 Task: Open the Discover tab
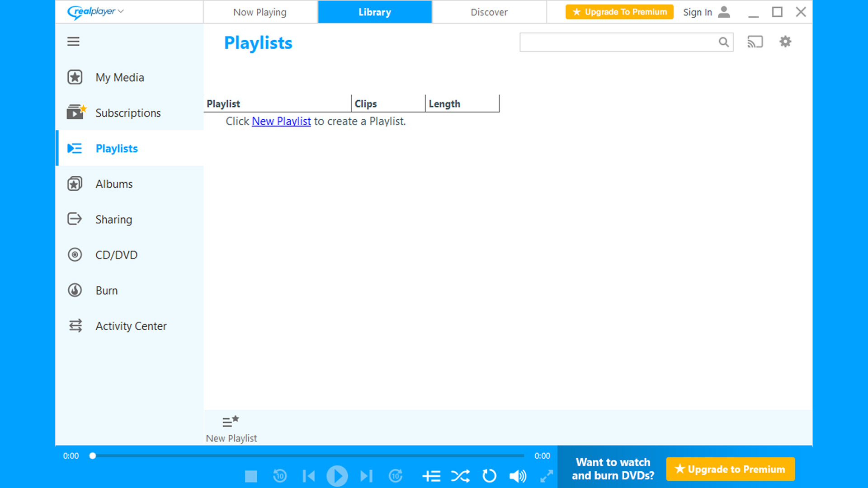(x=489, y=12)
